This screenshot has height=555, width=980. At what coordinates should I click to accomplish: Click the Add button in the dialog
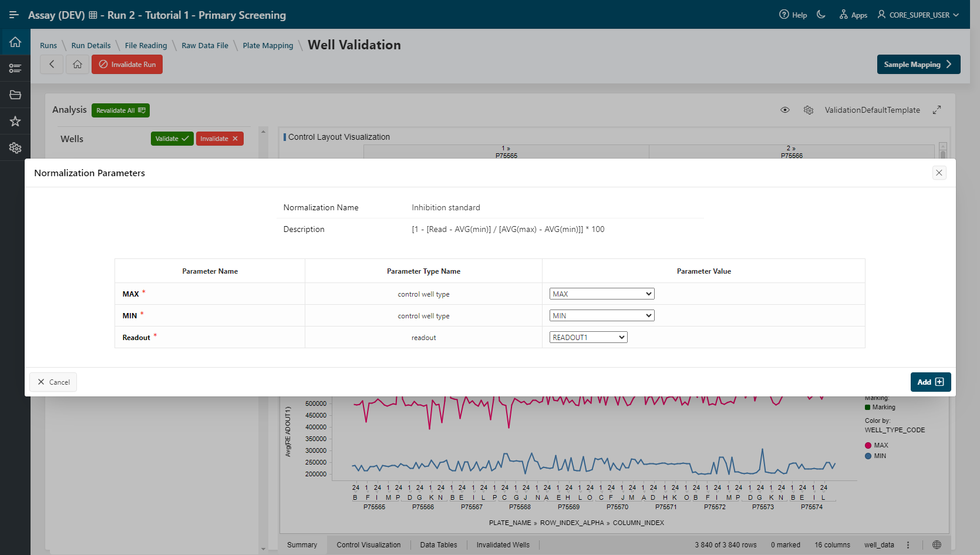click(931, 382)
